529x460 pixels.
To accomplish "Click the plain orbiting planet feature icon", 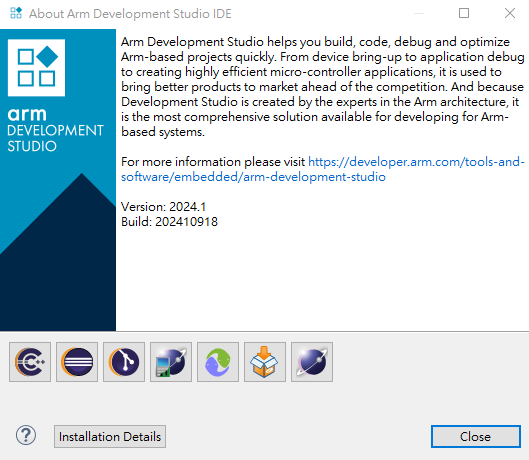I will 312,362.
